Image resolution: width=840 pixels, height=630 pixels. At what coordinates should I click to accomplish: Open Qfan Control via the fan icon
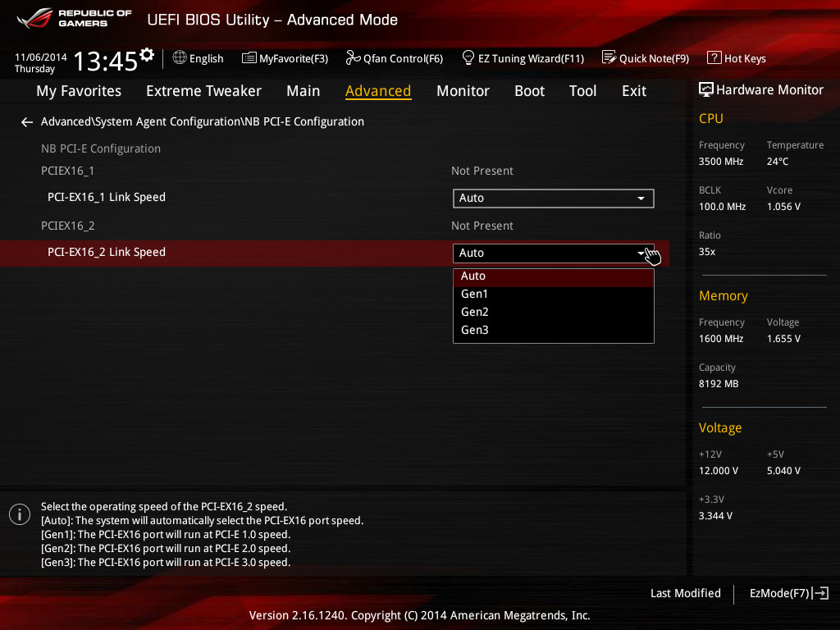(354, 58)
